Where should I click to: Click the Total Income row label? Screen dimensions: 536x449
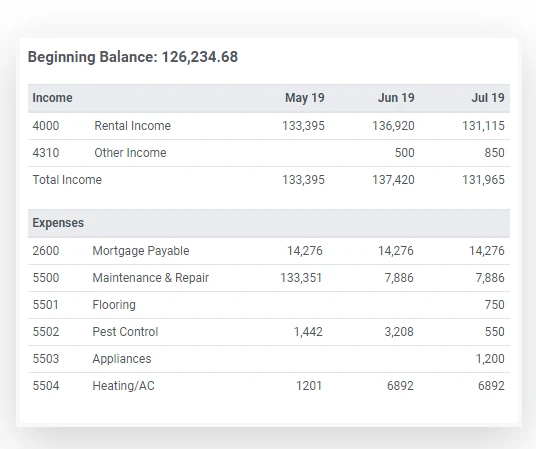click(67, 180)
